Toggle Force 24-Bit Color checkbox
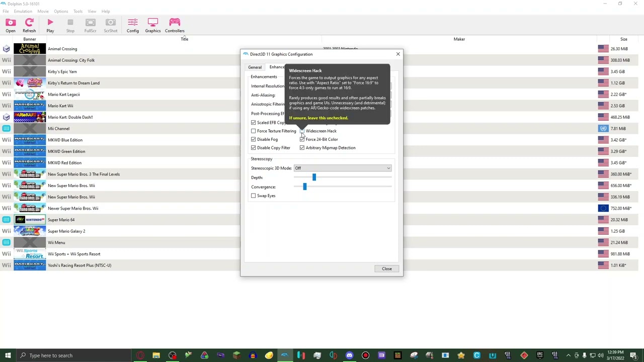The width and height of the screenshot is (644, 362). [x=302, y=139]
